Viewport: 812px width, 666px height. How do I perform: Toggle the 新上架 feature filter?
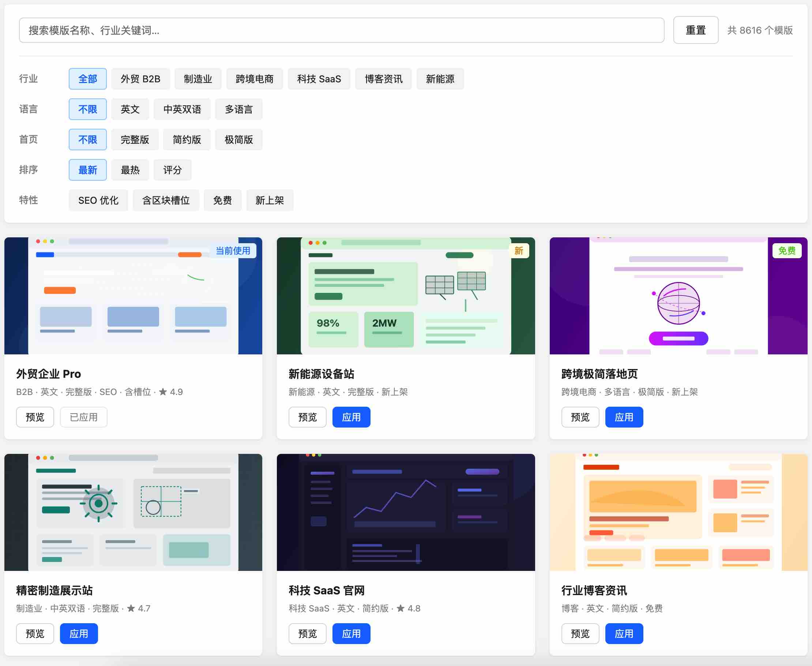click(x=270, y=200)
